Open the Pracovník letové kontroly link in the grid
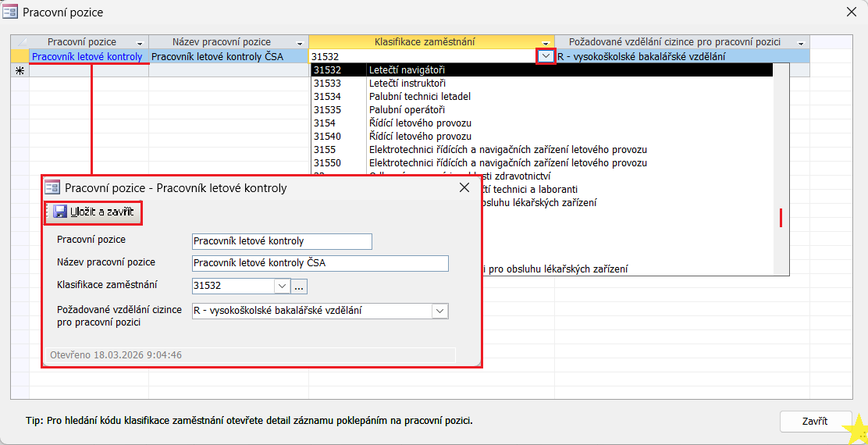The image size is (868, 445). pyautogui.click(x=87, y=56)
